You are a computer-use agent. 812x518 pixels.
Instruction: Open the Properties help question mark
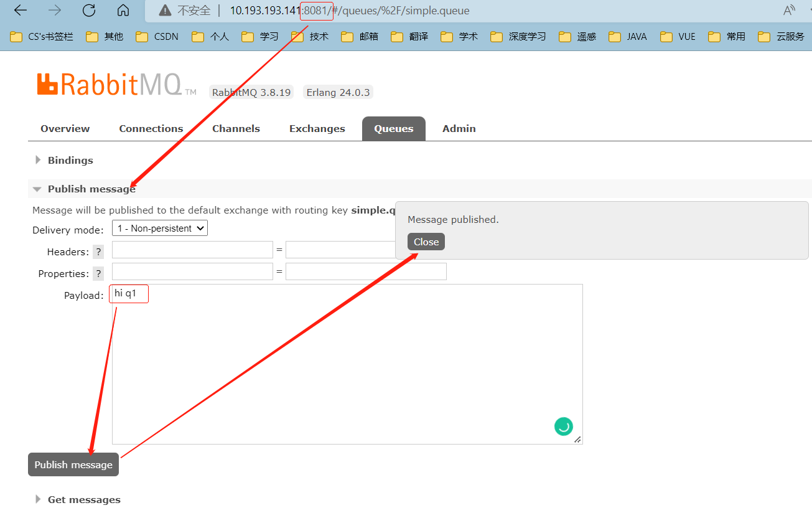(98, 274)
